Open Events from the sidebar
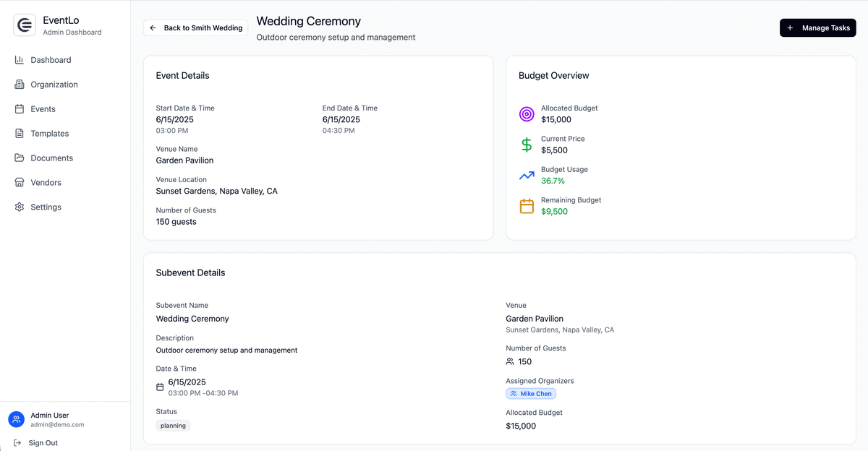This screenshot has width=868, height=451. point(19,108)
